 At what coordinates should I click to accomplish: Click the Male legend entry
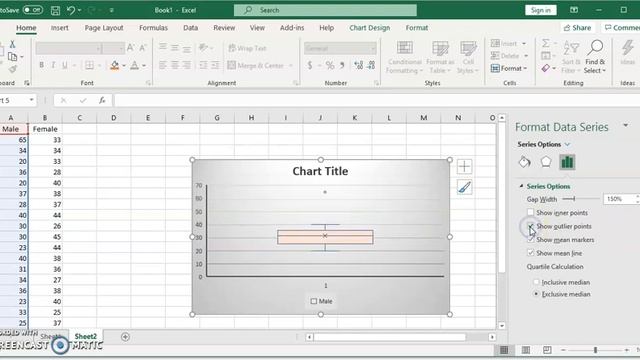322,301
